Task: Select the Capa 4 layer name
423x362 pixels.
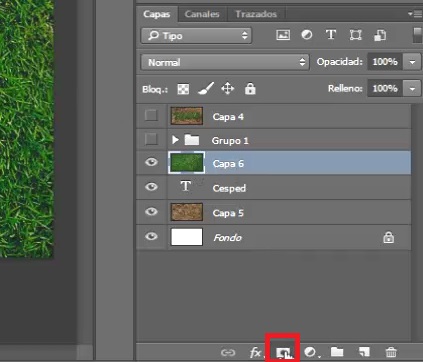Action: tap(228, 117)
